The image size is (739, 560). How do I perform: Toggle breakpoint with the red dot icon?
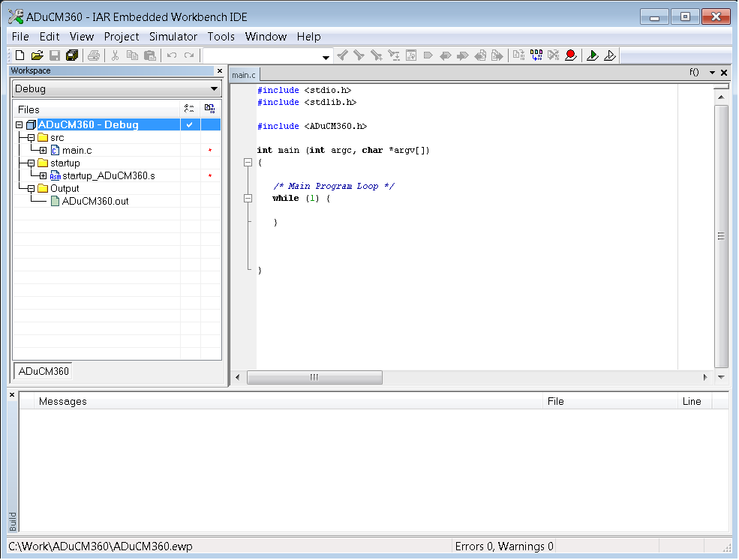[x=571, y=55]
